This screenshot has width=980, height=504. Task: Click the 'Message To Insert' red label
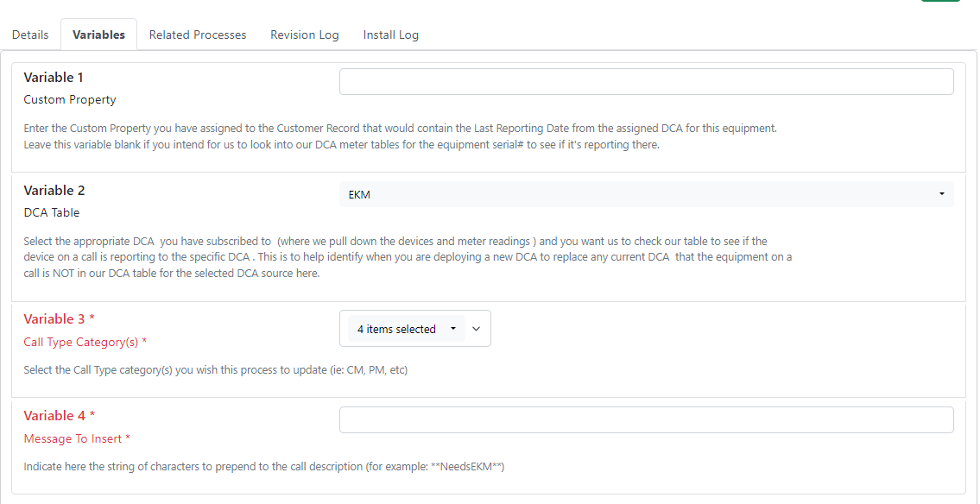[x=73, y=438]
